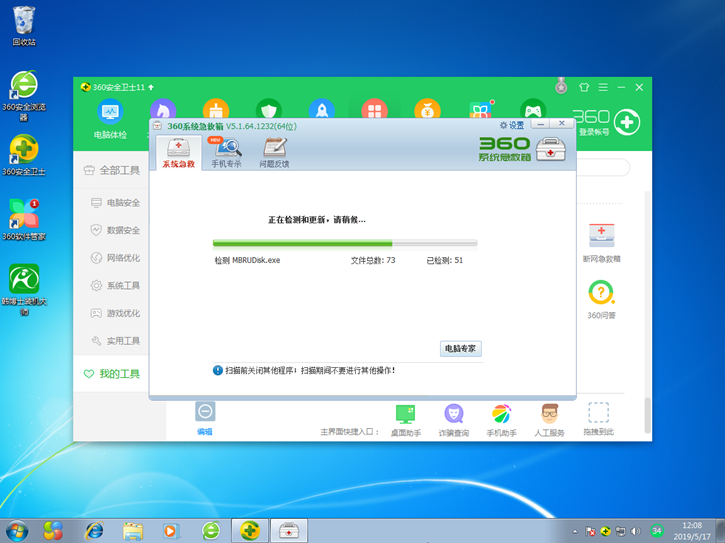
Task: Click the 拖拽到此 dashed placeholder
Action: click(598, 419)
